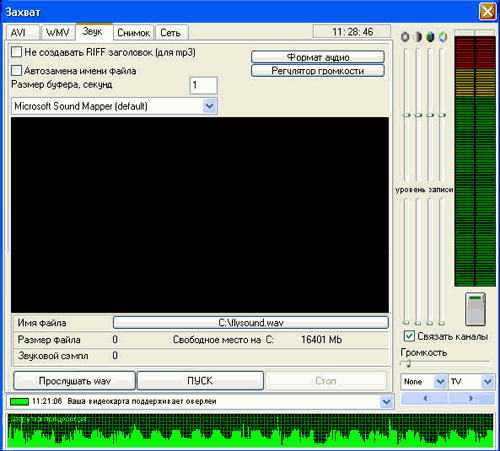Expand the status log message dropdown
The width and height of the screenshot is (500, 451).
pos(386,402)
